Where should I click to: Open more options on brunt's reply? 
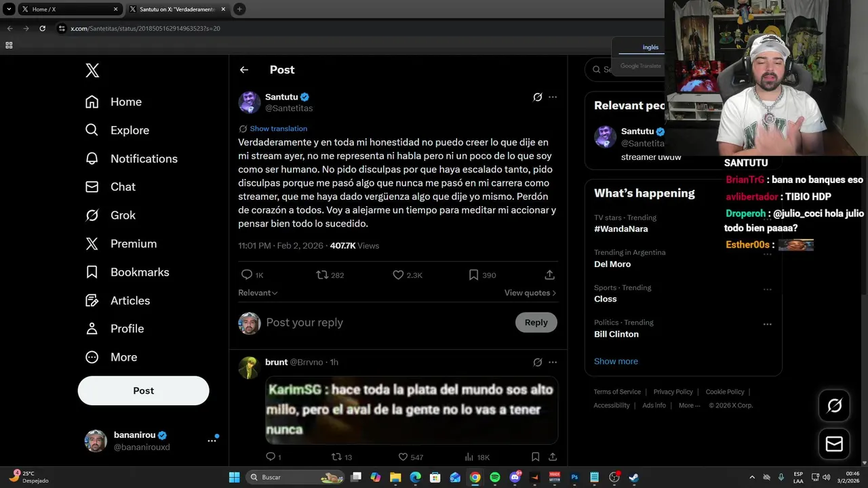pyautogui.click(x=553, y=362)
